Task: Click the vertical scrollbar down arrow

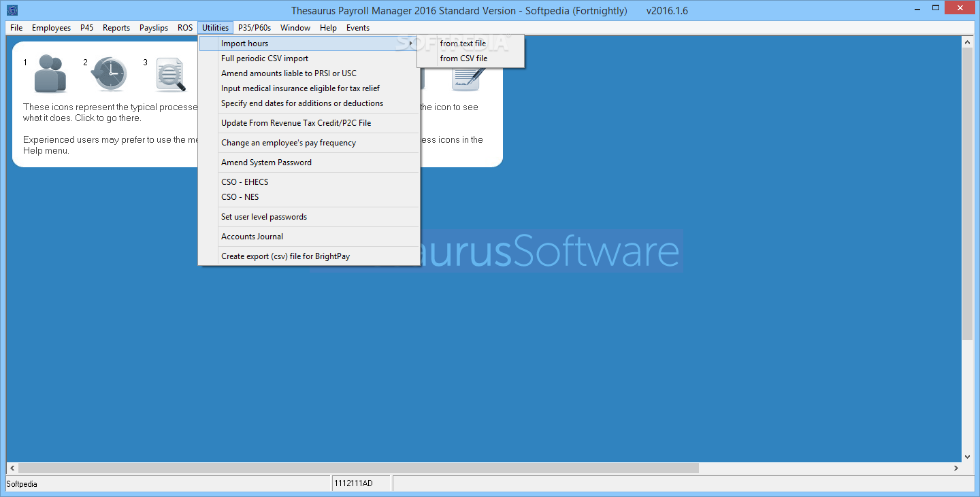Action: (x=968, y=456)
